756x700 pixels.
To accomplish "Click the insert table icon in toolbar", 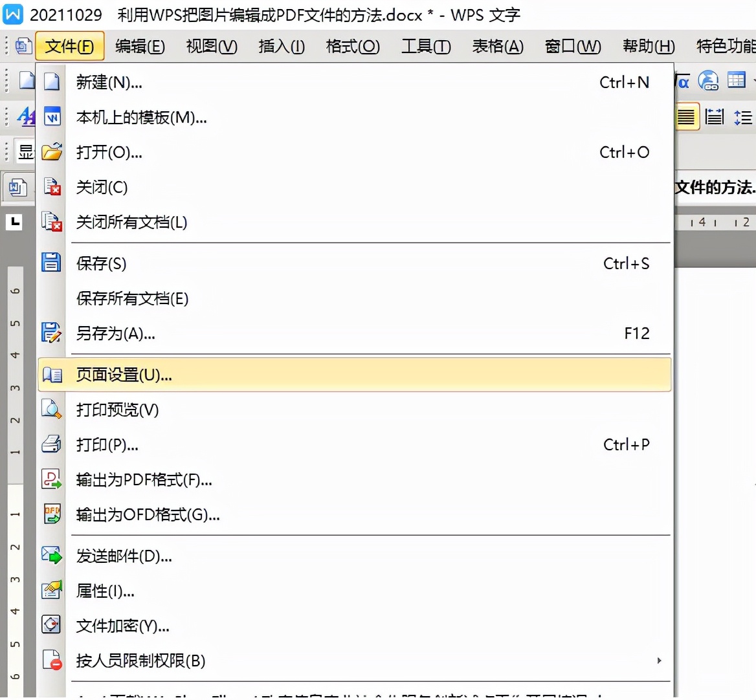I will point(736,80).
